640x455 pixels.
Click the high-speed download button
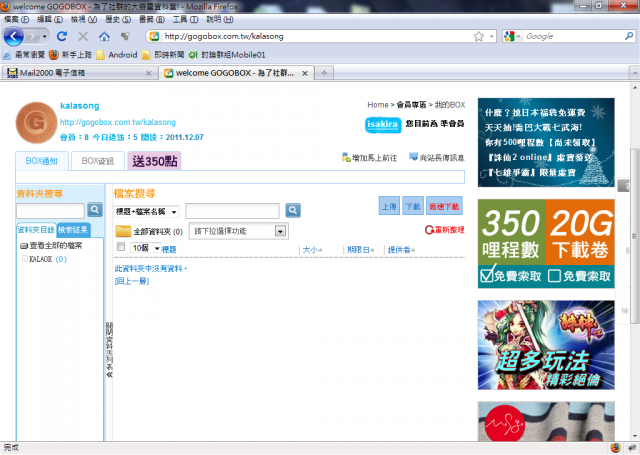click(x=444, y=206)
